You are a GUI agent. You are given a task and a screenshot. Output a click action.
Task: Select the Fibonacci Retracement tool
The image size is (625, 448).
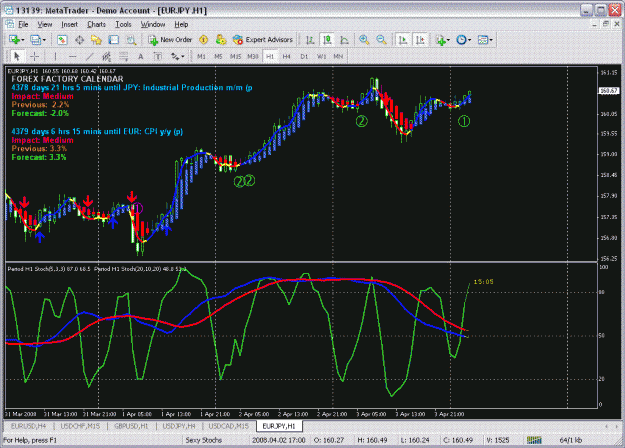[x=124, y=56]
